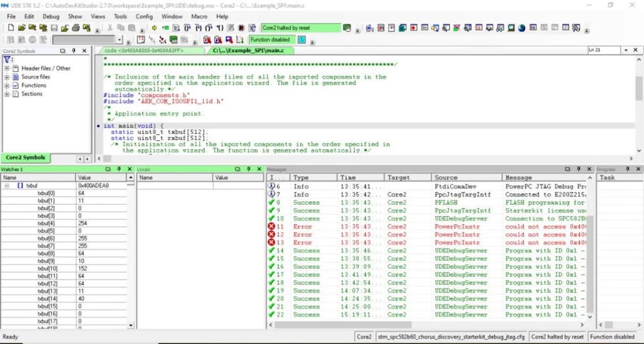Screen dimensions: 644x344
Task: Expand Functions tree node
Action: point(6,86)
